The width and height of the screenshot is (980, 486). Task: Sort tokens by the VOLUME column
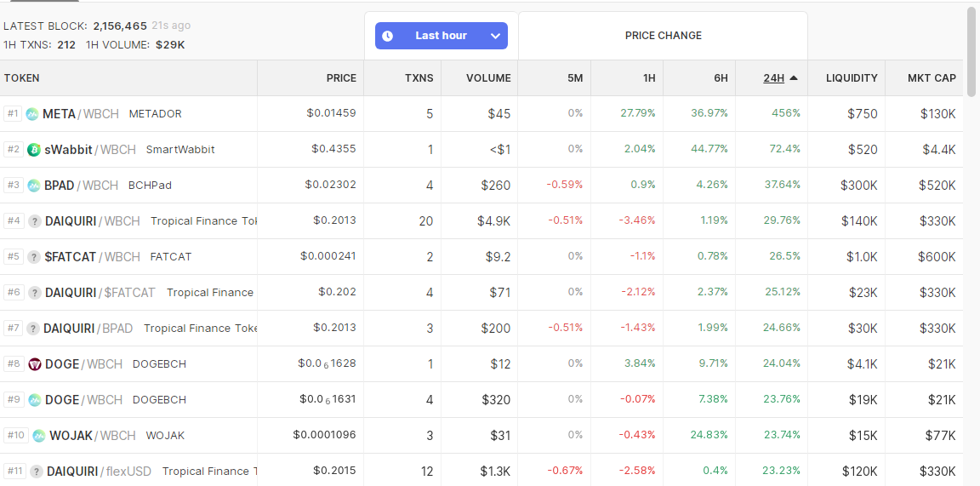coord(488,78)
